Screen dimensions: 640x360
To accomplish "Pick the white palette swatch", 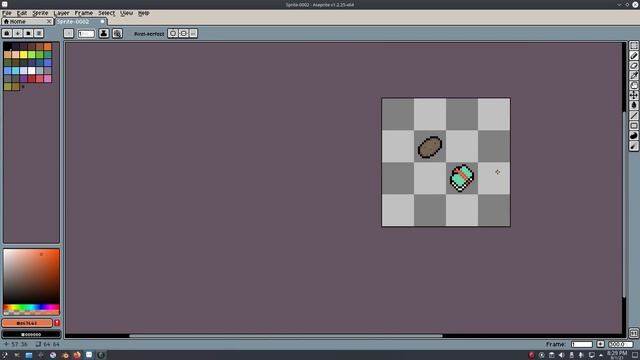I will (31, 71).
